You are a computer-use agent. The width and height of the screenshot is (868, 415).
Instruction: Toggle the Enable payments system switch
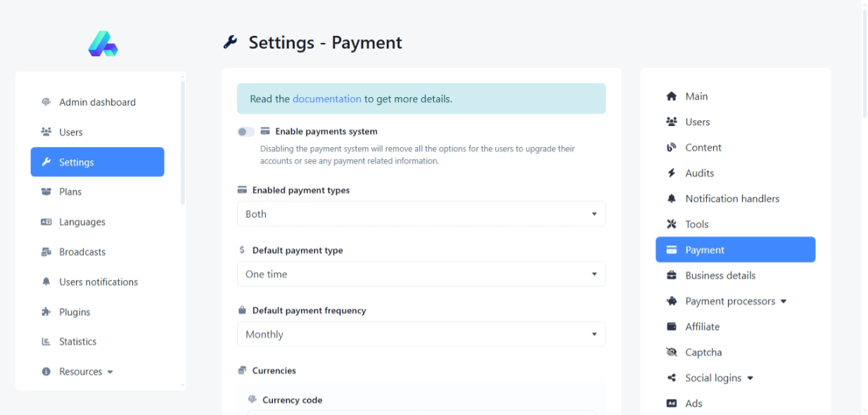point(246,132)
